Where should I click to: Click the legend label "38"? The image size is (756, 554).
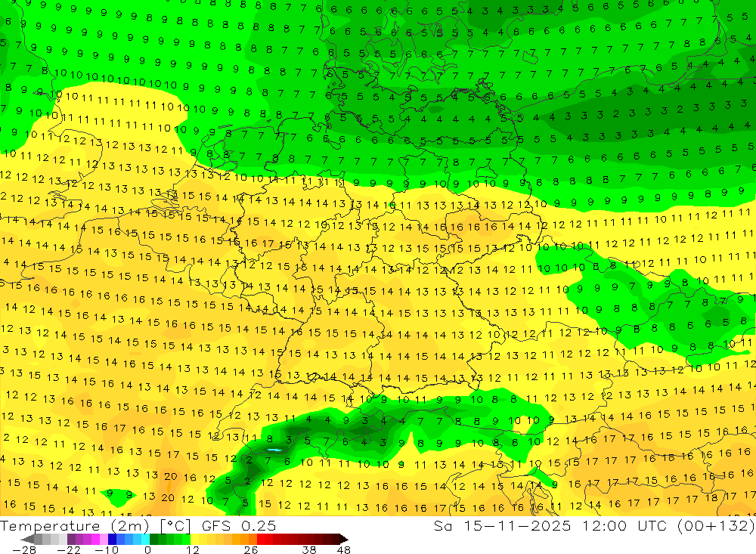point(309,550)
